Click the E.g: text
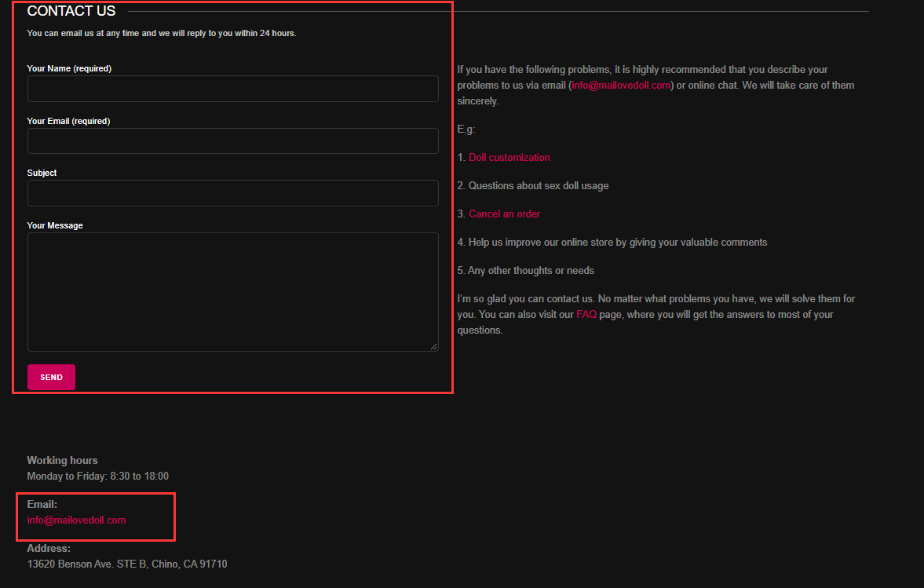 (466, 129)
